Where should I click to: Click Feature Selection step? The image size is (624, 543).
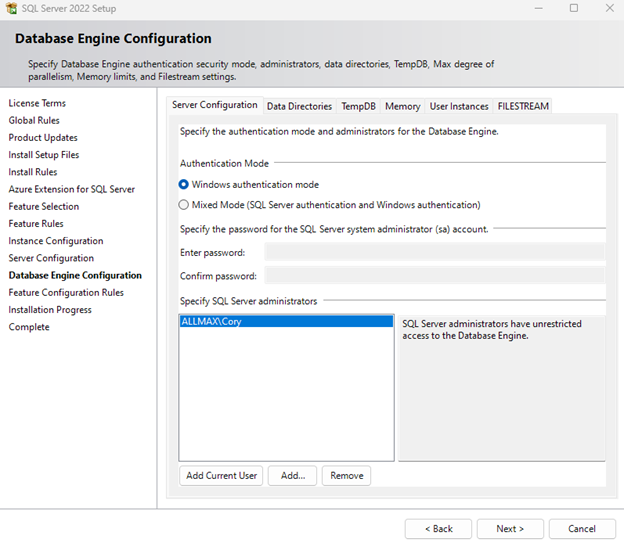pos(44,206)
